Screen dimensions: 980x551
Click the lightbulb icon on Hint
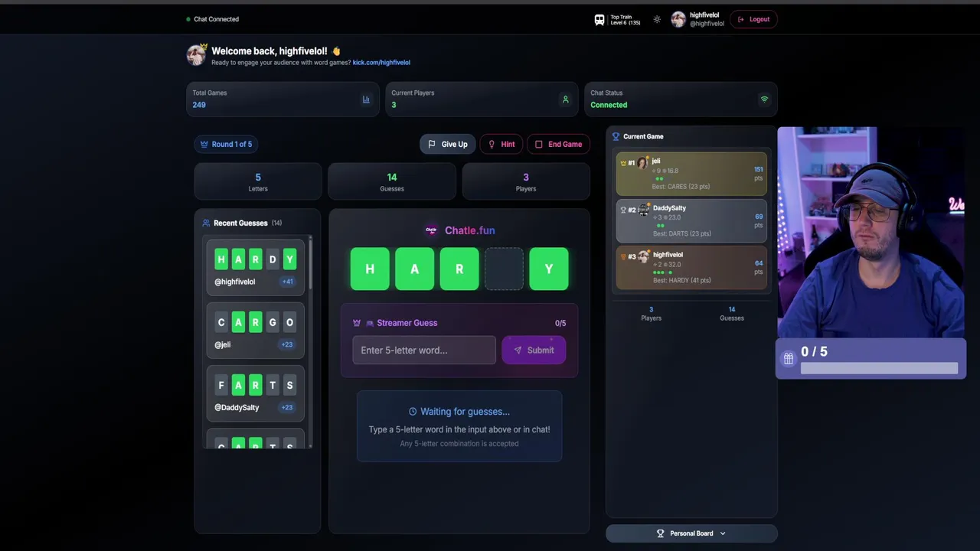point(492,144)
